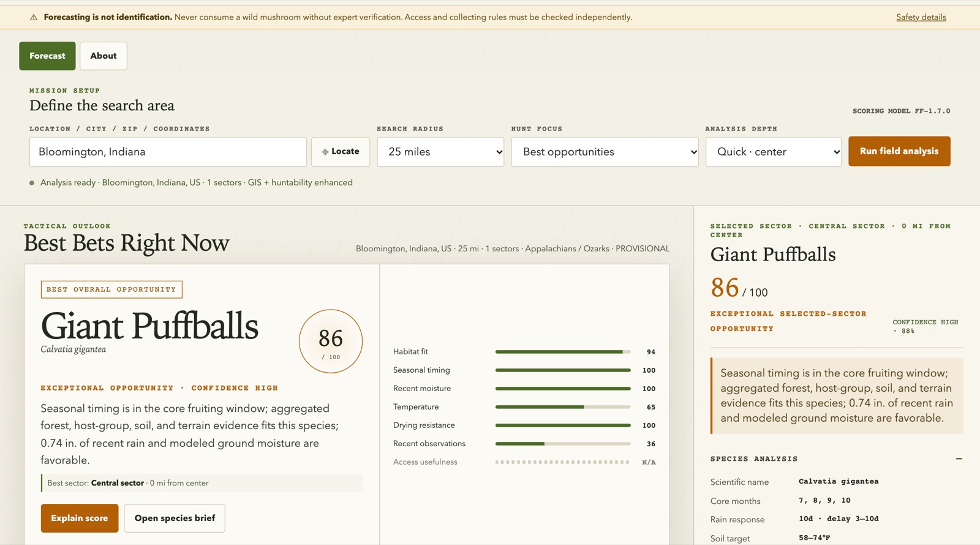Open the Search Radius dropdown
980x545 pixels.
point(440,152)
